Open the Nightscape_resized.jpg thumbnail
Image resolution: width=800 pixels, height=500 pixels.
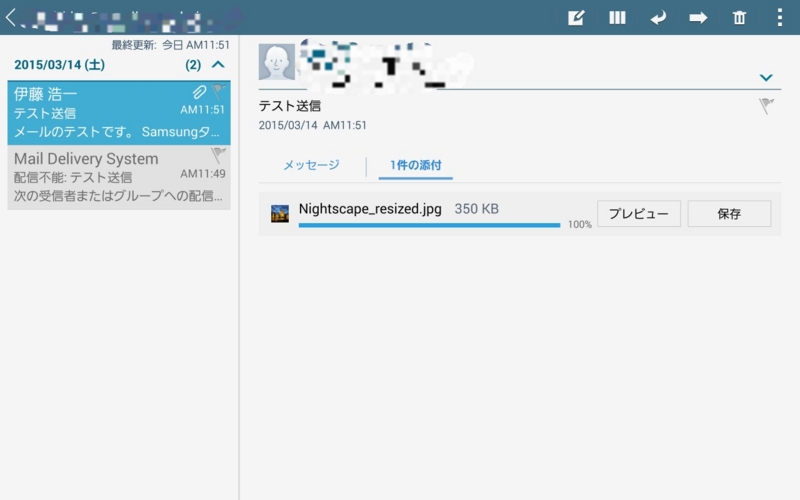pos(280,213)
